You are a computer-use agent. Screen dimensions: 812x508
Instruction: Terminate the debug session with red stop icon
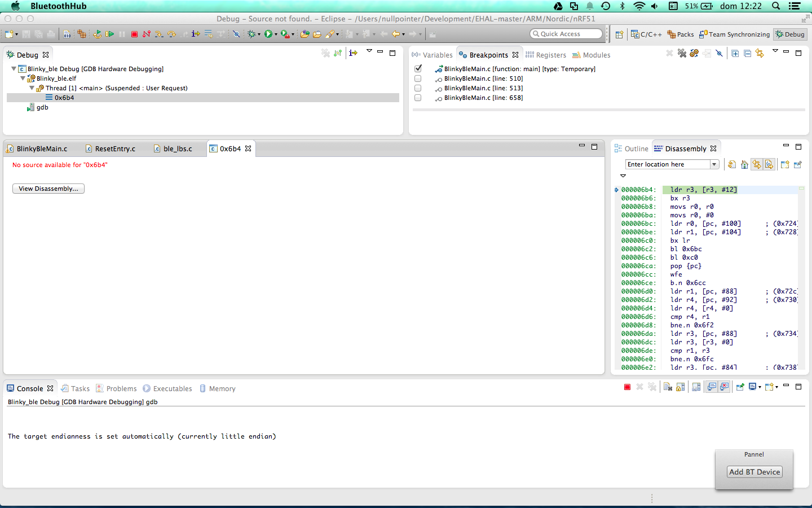(x=134, y=34)
